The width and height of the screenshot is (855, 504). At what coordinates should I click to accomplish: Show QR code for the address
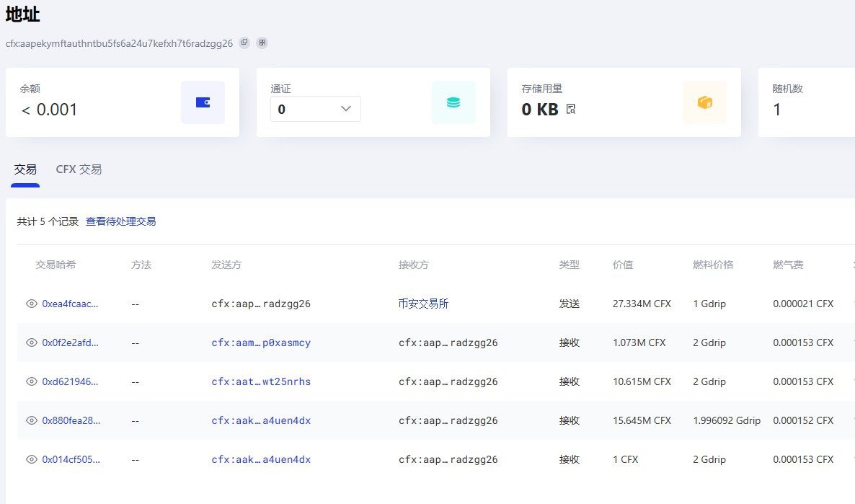pyautogui.click(x=262, y=43)
